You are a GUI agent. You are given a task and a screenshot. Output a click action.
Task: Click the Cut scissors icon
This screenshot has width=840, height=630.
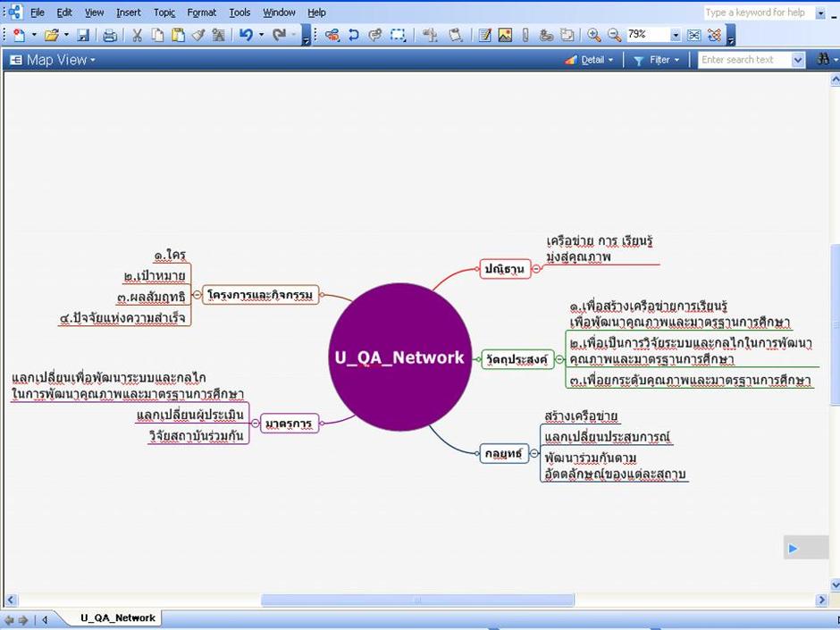(x=137, y=36)
